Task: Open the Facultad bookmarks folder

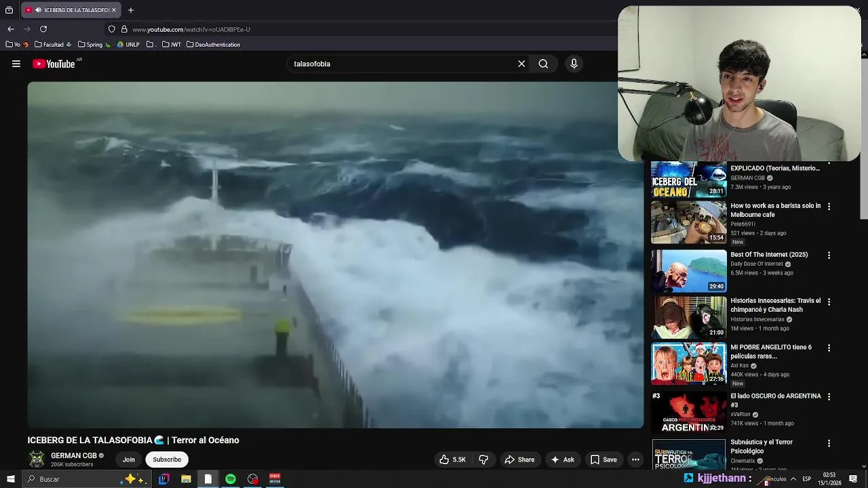Action: pyautogui.click(x=53, y=45)
